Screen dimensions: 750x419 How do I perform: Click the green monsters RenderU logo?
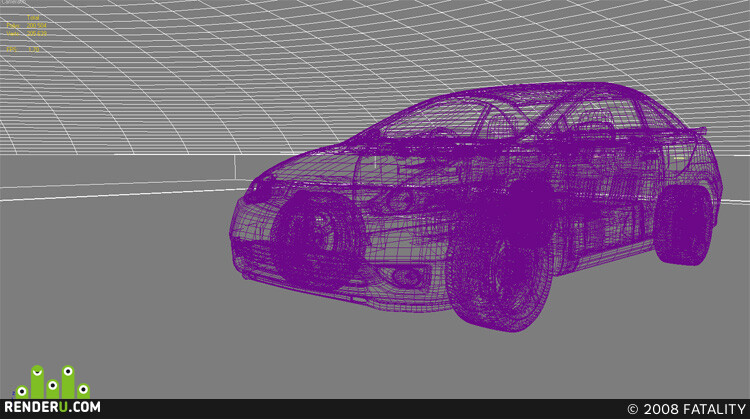[52, 382]
